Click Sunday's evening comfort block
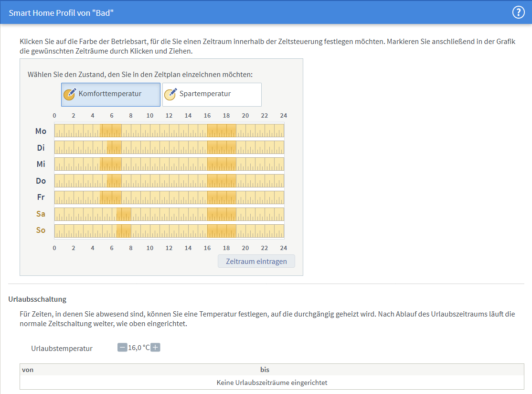Screen dimensions: 532x394 click(222, 231)
